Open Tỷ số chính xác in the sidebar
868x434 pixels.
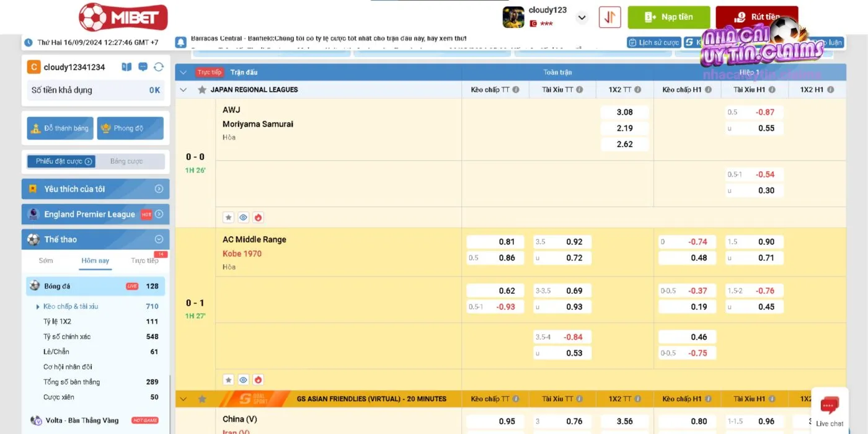[67, 337]
